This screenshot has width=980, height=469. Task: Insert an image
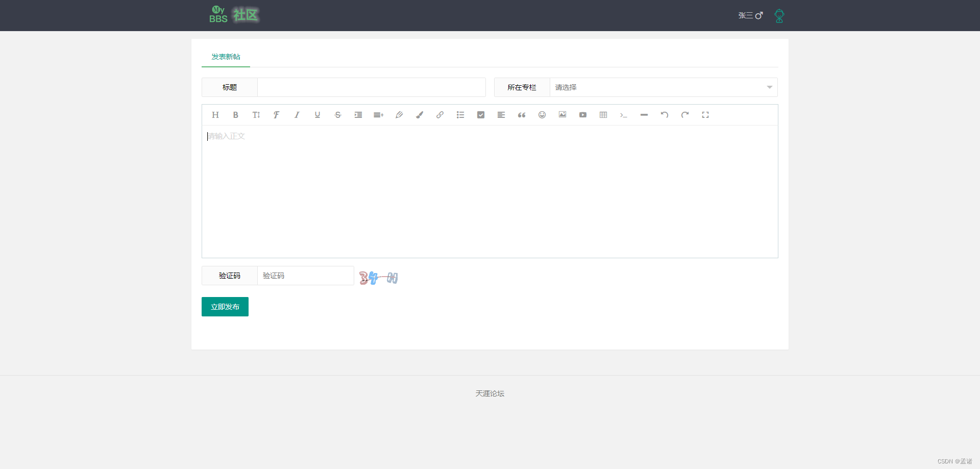(562, 115)
